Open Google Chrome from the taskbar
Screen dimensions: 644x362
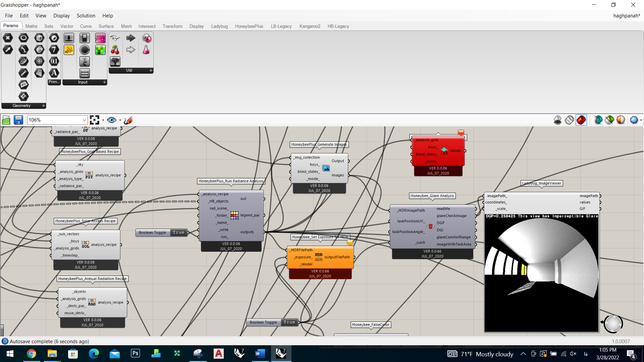point(31,354)
